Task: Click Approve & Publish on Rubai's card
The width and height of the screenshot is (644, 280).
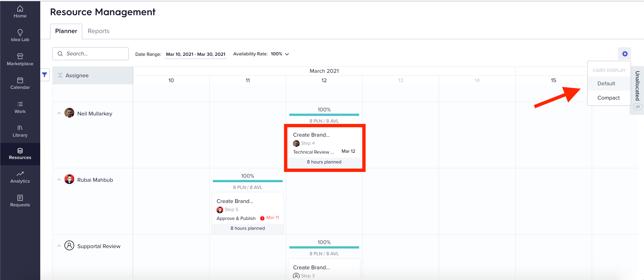Action: point(236,219)
